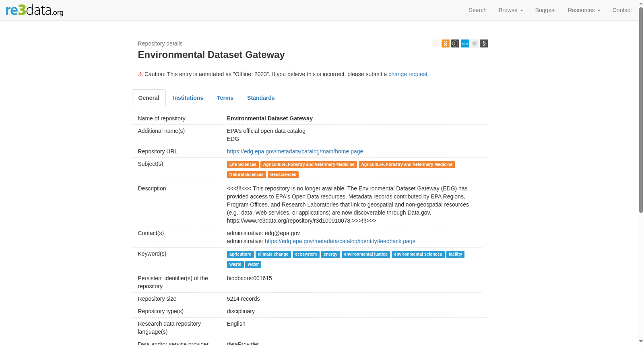This screenshot has width=644, height=345.
Task: Open the feedback.page contact link
Action: (340, 241)
